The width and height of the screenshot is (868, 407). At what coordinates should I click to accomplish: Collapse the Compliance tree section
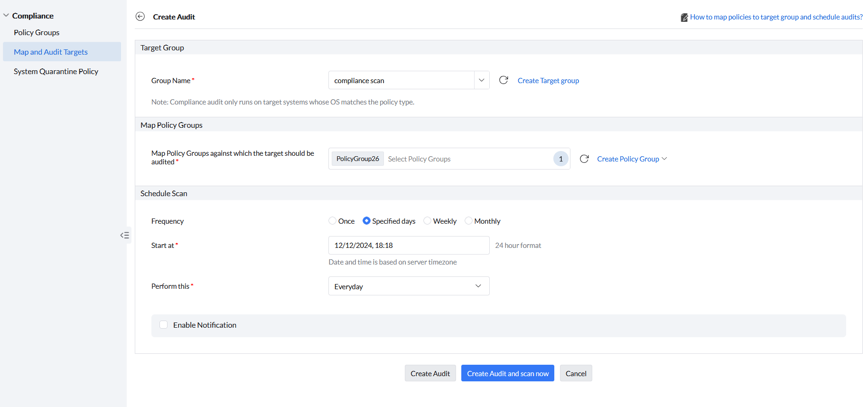coord(6,16)
